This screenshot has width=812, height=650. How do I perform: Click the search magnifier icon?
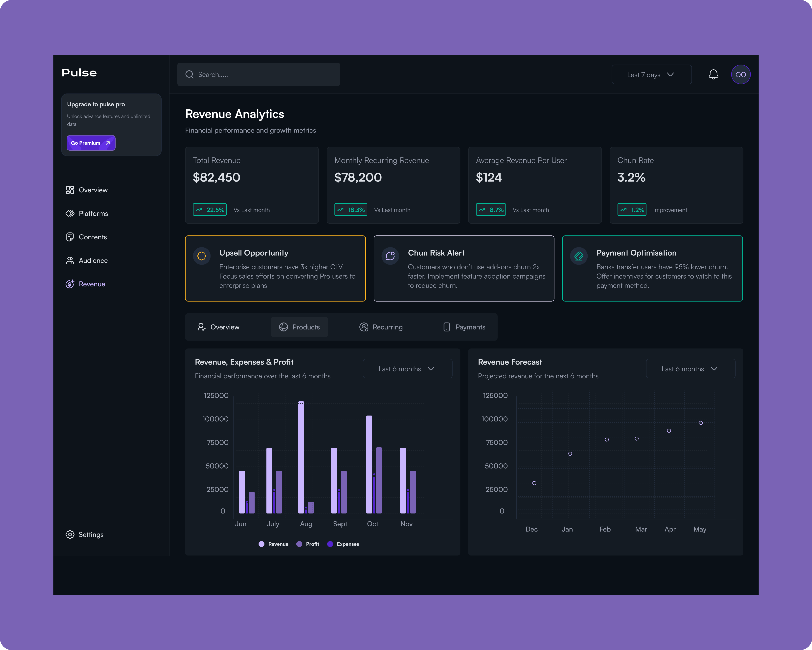coord(190,74)
